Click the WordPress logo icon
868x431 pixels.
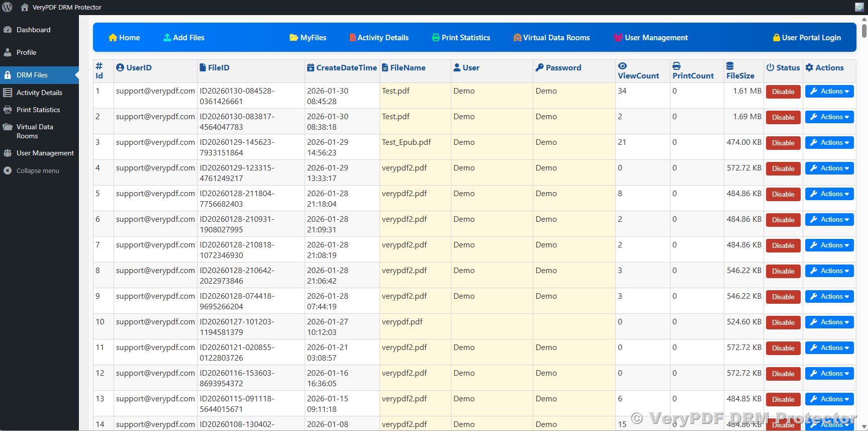[7, 7]
